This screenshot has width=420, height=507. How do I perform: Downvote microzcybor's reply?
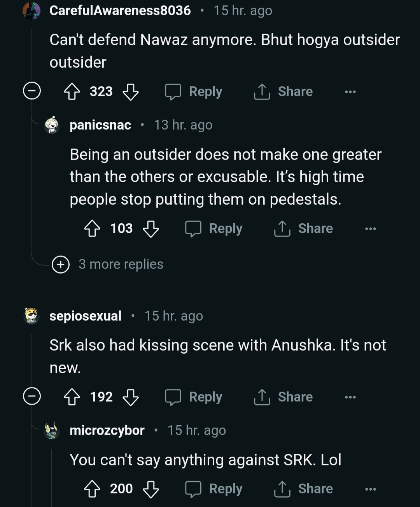tap(151, 489)
